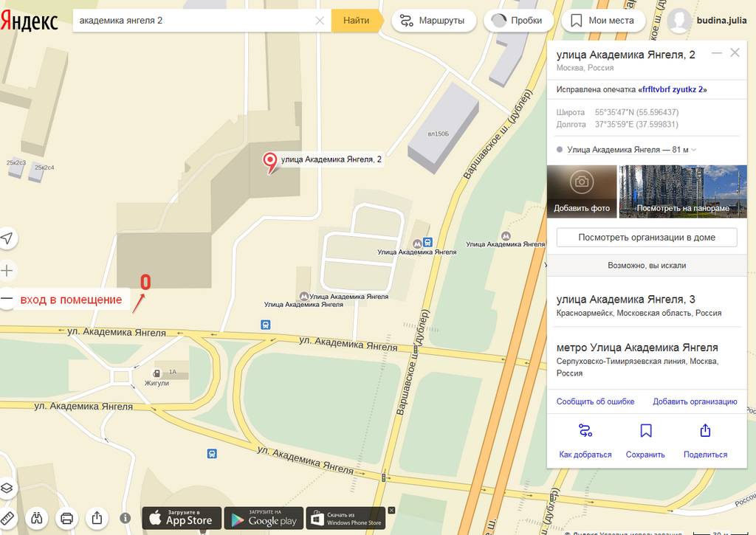The image size is (756, 535).
Task: Click Добавить организацию link
Action: pyautogui.click(x=695, y=401)
